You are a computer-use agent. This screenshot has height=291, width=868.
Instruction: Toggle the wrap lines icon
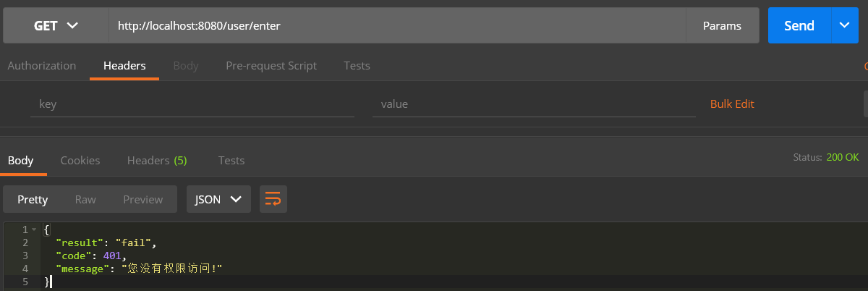coord(273,199)
